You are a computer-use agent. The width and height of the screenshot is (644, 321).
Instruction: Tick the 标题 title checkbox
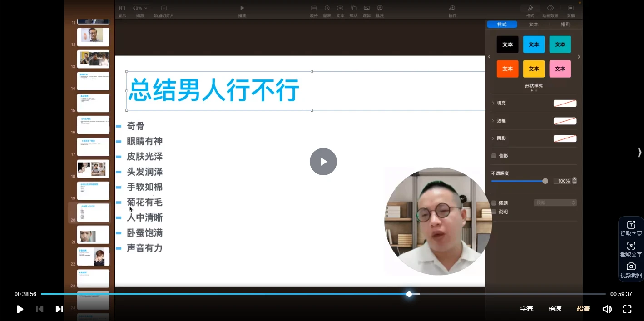click(x=494, y=203)
